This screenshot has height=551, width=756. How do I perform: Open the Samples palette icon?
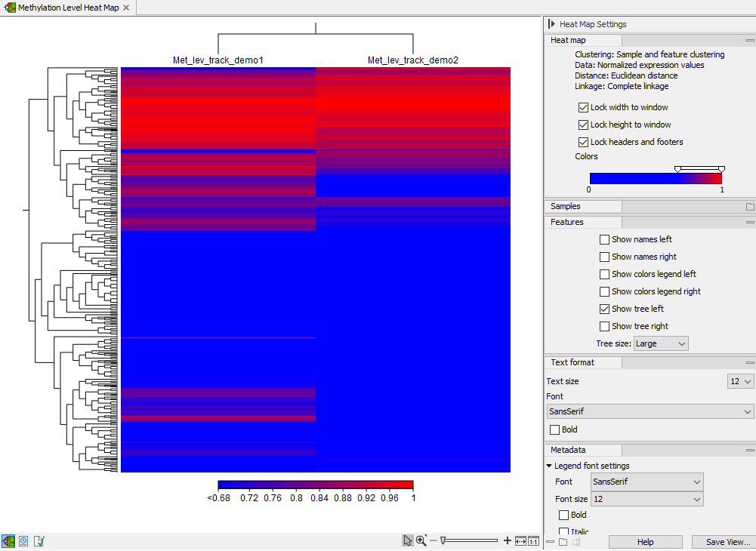click(748, 205)
